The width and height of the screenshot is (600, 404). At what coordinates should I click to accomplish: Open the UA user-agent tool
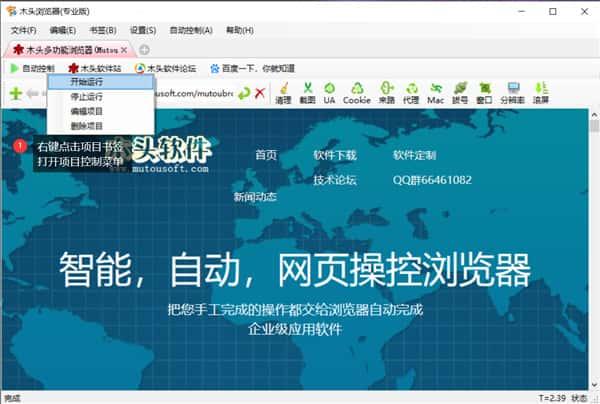[x=329, y=92]
